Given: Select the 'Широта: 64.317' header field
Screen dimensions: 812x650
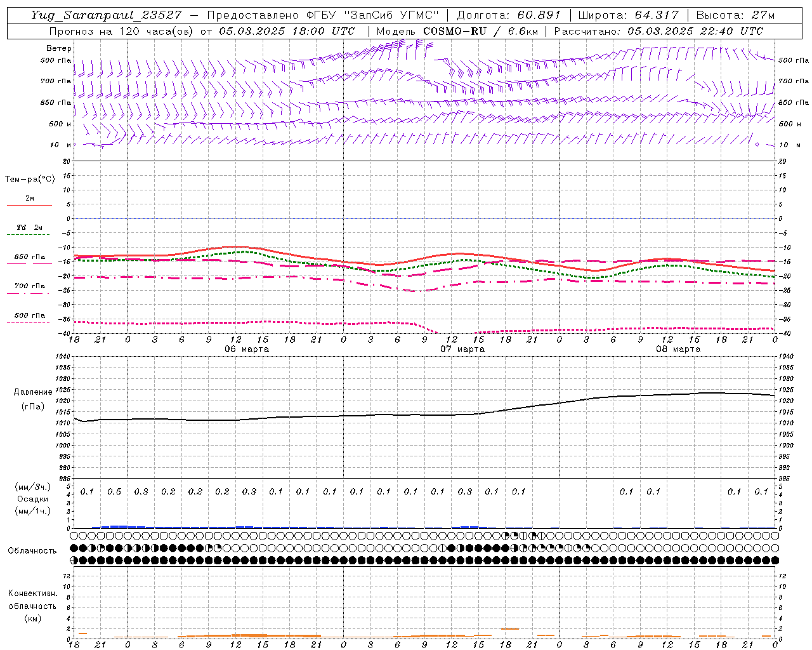Looking at the screenshot, I should [x=629, y=15].
